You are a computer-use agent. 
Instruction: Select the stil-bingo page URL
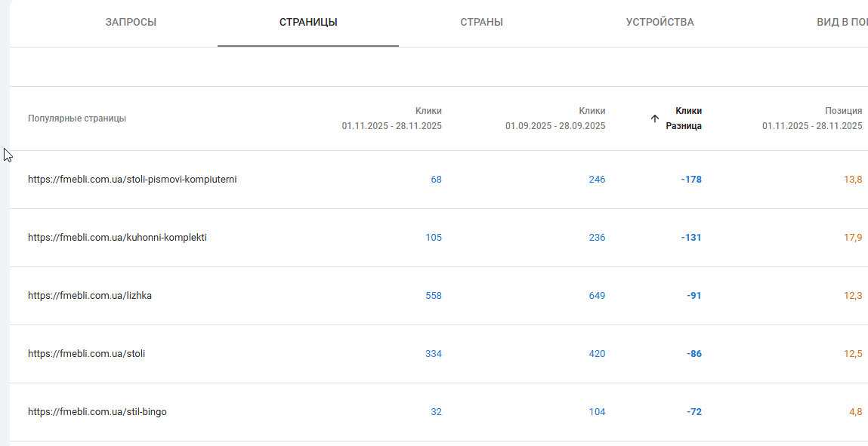pos(97,412)
